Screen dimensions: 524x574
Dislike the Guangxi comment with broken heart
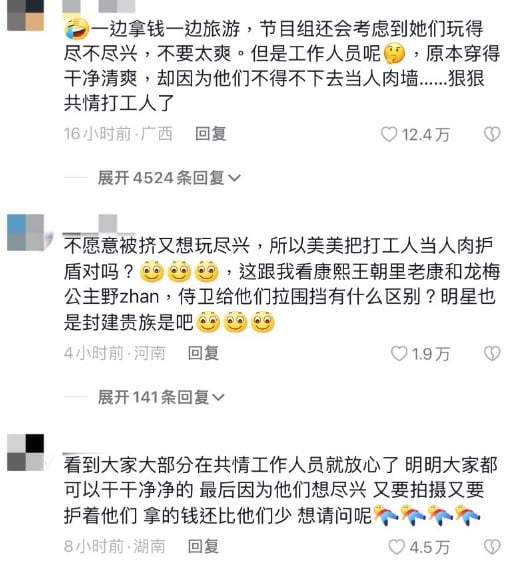point(492,134)
